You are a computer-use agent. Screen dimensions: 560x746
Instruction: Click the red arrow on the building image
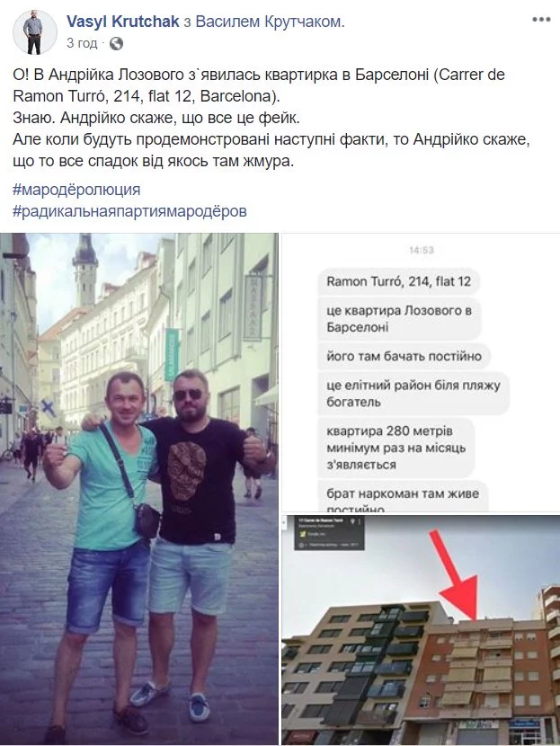456,576
